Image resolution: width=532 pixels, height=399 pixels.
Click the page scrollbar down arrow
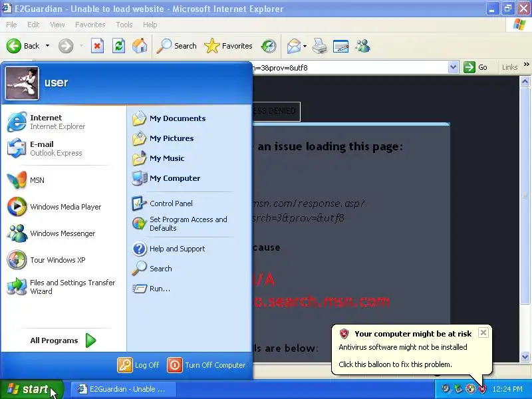pos(525,356)
